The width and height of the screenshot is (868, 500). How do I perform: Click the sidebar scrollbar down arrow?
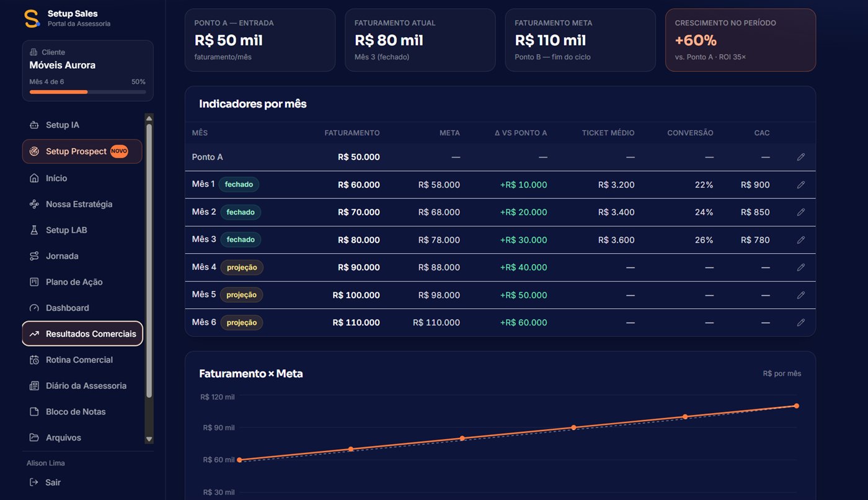[149, 439]
